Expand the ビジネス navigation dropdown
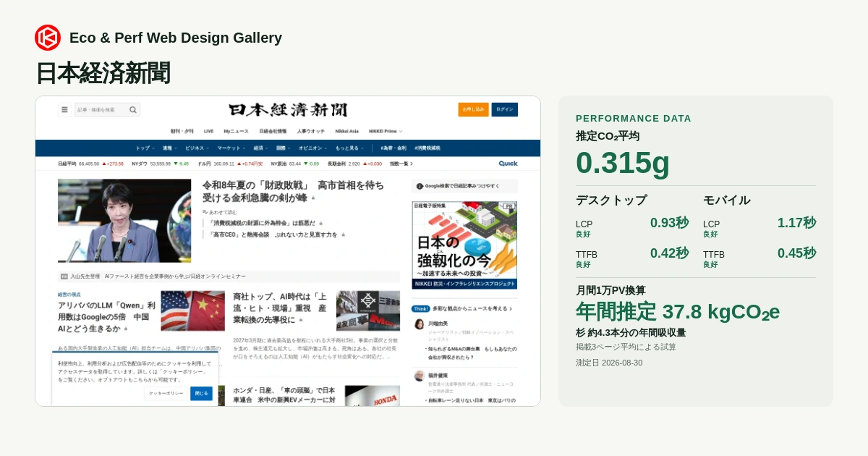Image resolution: width=868 pixels, height=456 pixels. (x=196, y=148)
